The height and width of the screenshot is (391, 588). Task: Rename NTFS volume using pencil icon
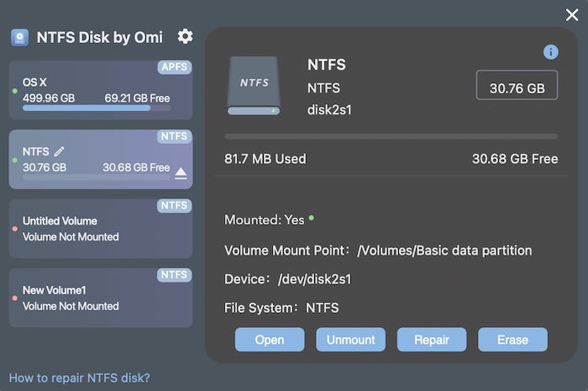click(60, 151)
